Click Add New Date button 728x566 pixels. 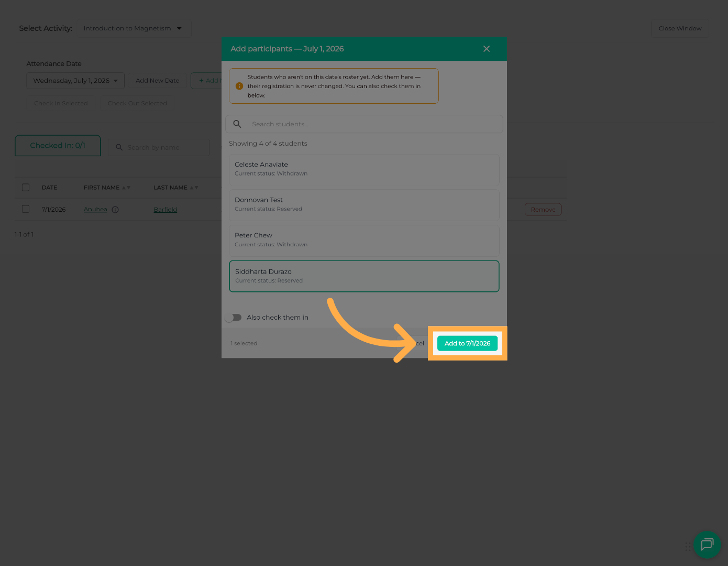point(157,81)
